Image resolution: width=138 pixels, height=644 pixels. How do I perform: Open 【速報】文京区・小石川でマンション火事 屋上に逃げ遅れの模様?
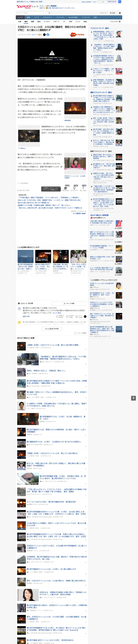pos(52,345)
